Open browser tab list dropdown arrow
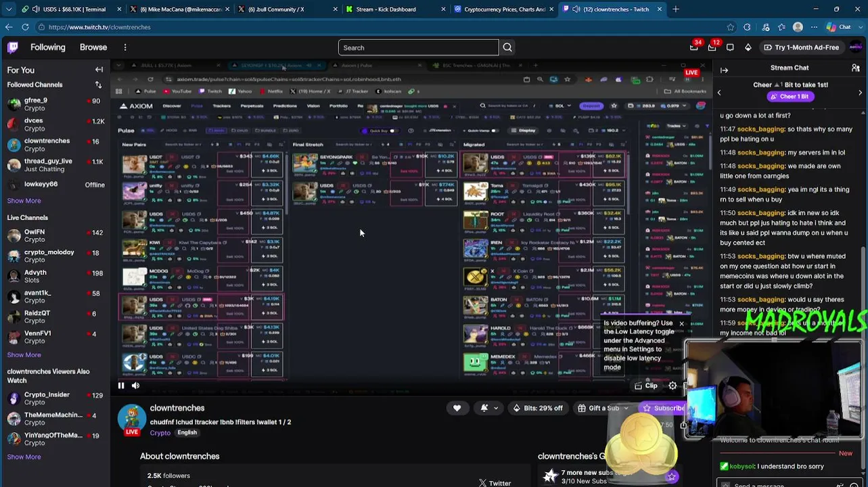Image resolution: width=868 pixels, height=487 pixels. (8, 9)
